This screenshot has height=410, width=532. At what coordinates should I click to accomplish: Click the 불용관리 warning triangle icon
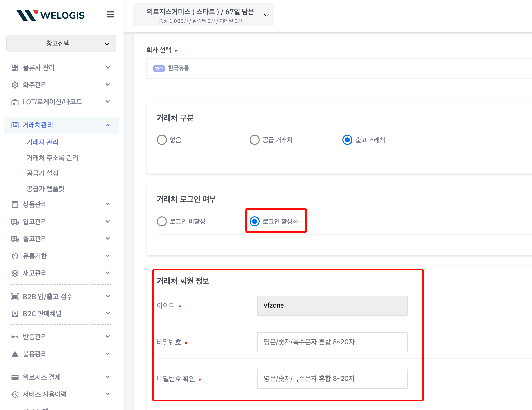pos(15,354)
